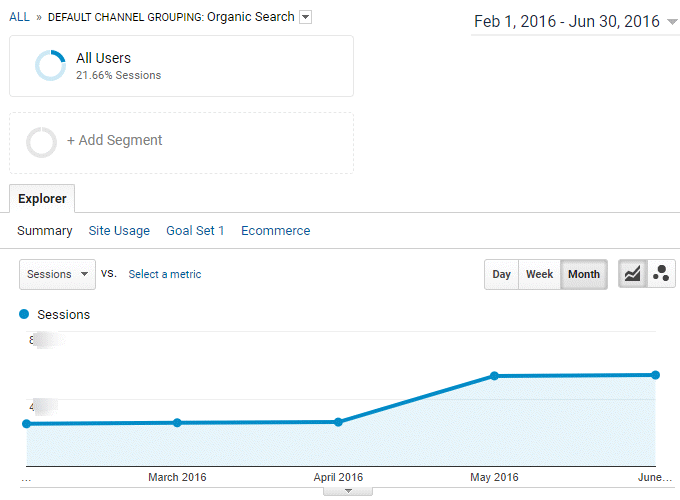The image size is (680, 500).
Task: Open the date range picker
Action: (x=575, y=22)
